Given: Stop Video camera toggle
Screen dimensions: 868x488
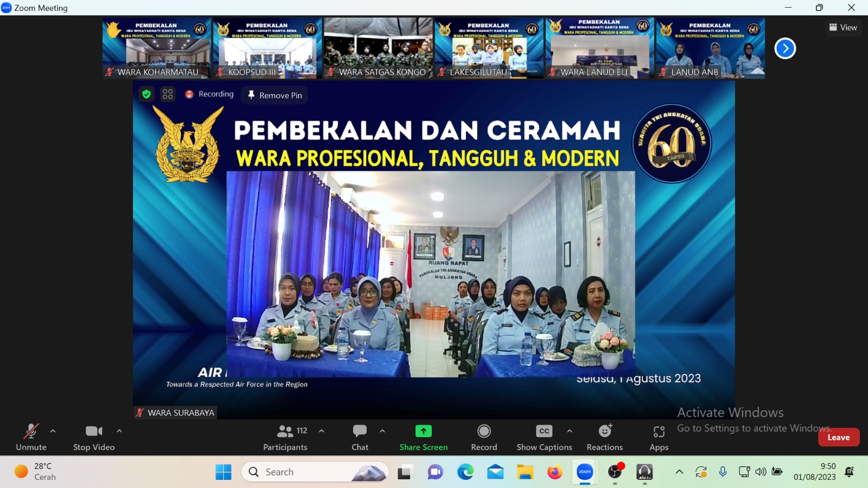Looking at the screenshot, I should [94, 437].
